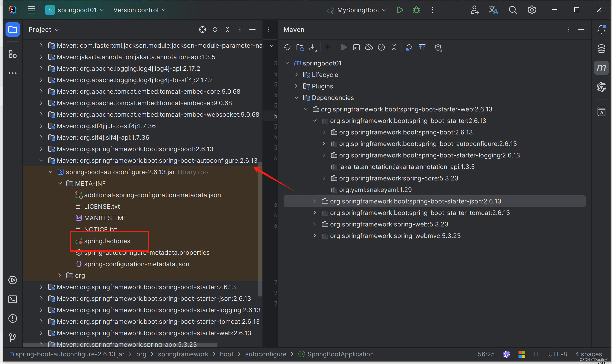612x364 pixels.
Task: Toggle Skip Tests mode in Maven toolbar
Action: [x=381, y=47]
